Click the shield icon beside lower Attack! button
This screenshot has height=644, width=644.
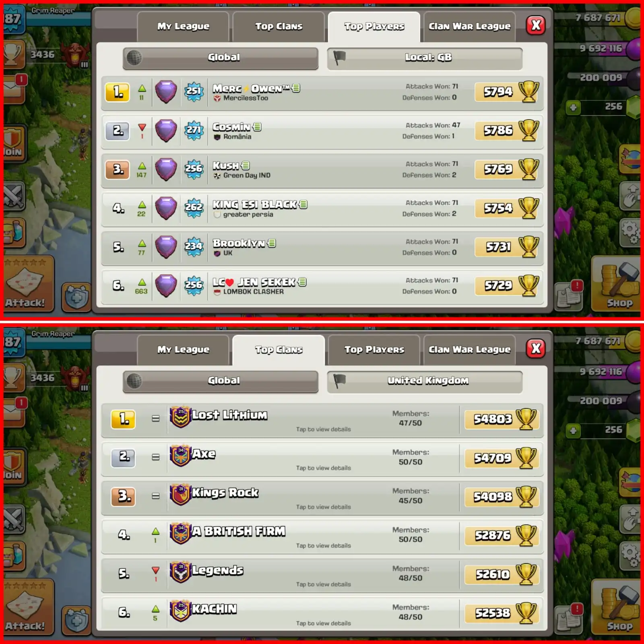pos(76,620)
